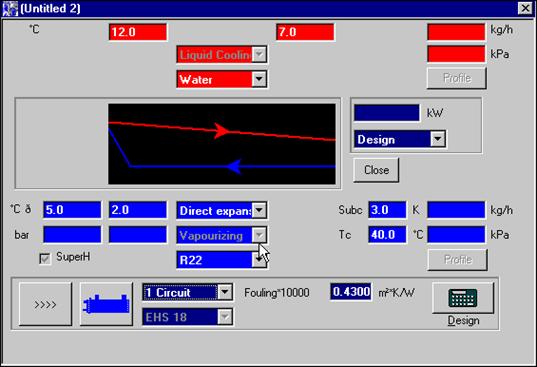Click the blue arrow on the diagram
Screen dimensions: 537x367
coord(234,167)
